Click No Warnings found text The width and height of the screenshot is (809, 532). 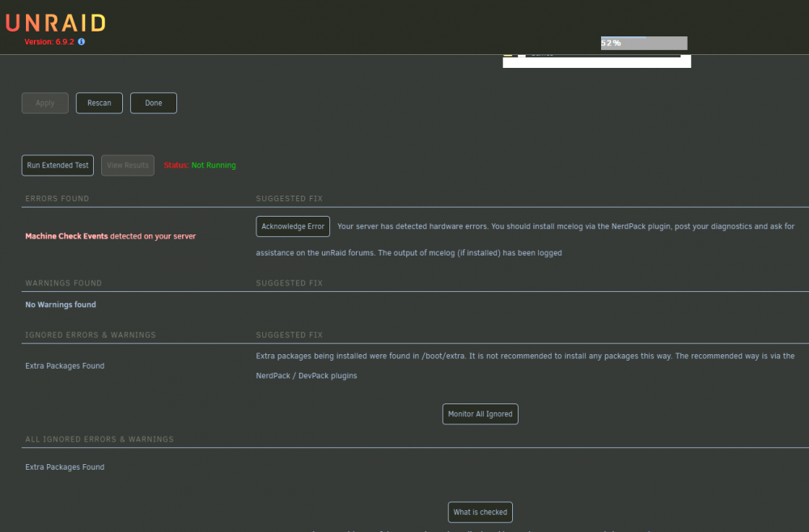pyautogui.click(x=61, y=305)
